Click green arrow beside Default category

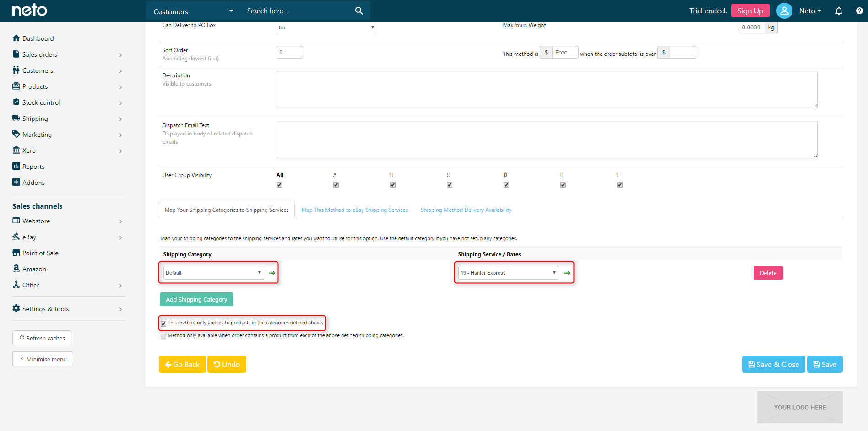pyautogui.click(x=272, y=273)
